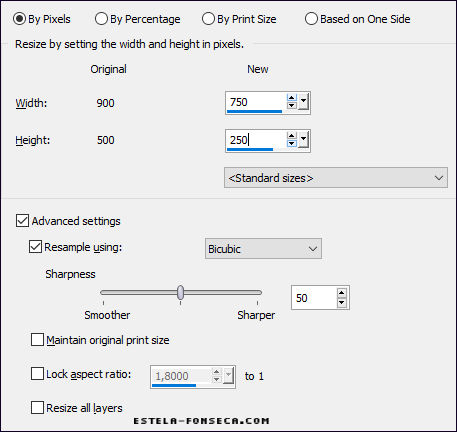Click the Height spinner up arrow
457x432 pixels.
click(292, 136)
